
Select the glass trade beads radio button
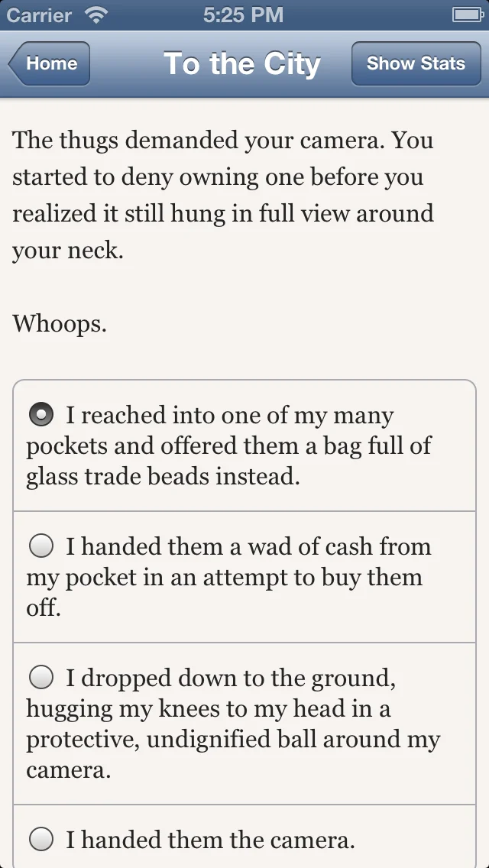(41, 415)
